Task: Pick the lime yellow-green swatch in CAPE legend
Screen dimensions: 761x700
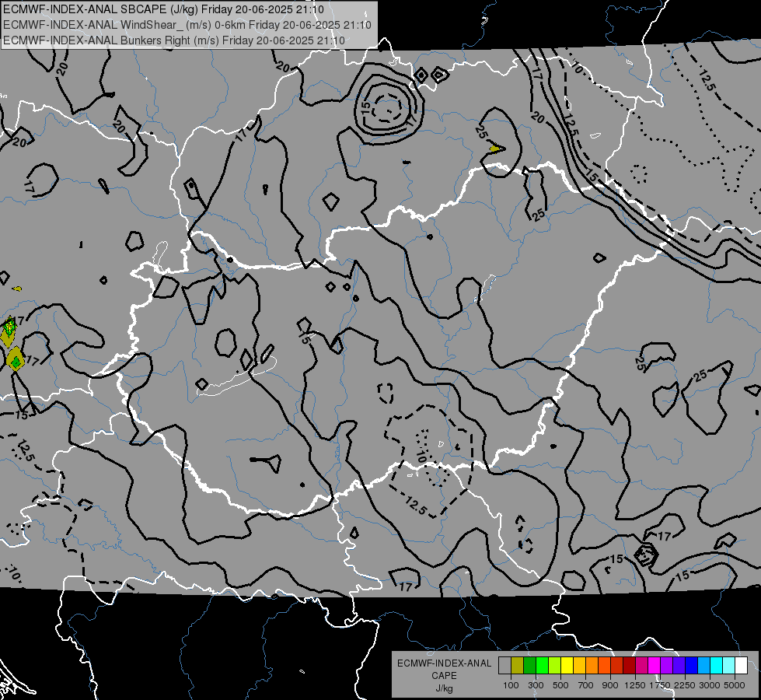Action: pos(555,666)
